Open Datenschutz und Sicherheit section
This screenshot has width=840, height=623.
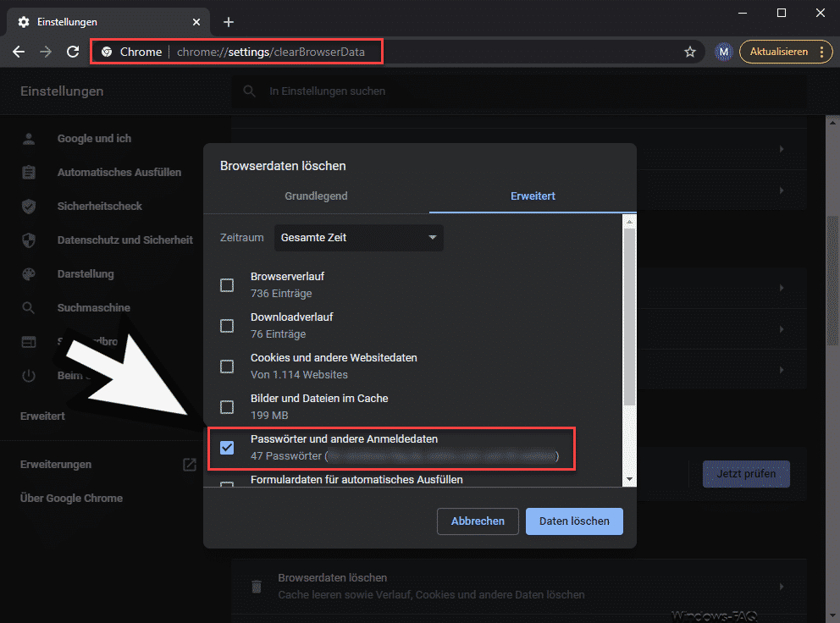click(124, 240)
